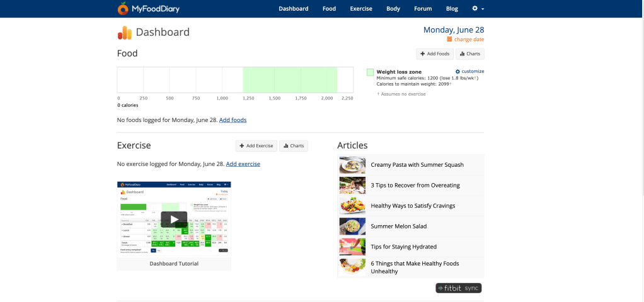Go to the Exercise navigation tab
This screenshot has width=644, height=302.
(361, 9)
